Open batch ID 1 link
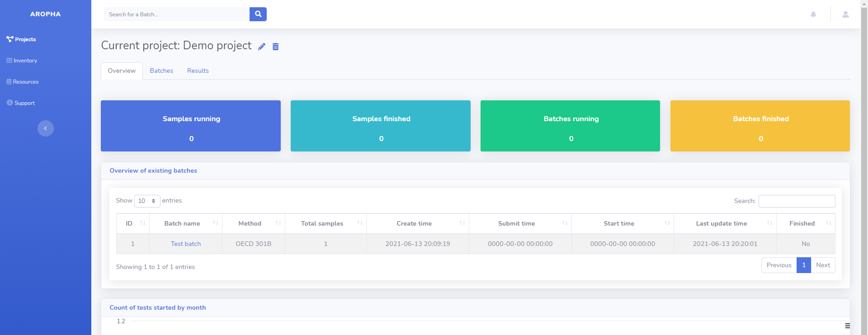868x335 pixels. (x=133, y=244)
